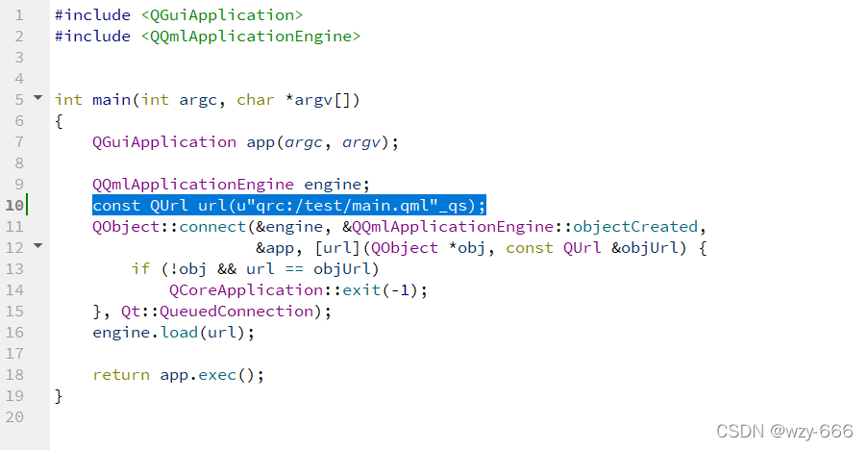
Task: Collapse the lambda fold arrow at line 12
Action: click(x=37, y=246)
